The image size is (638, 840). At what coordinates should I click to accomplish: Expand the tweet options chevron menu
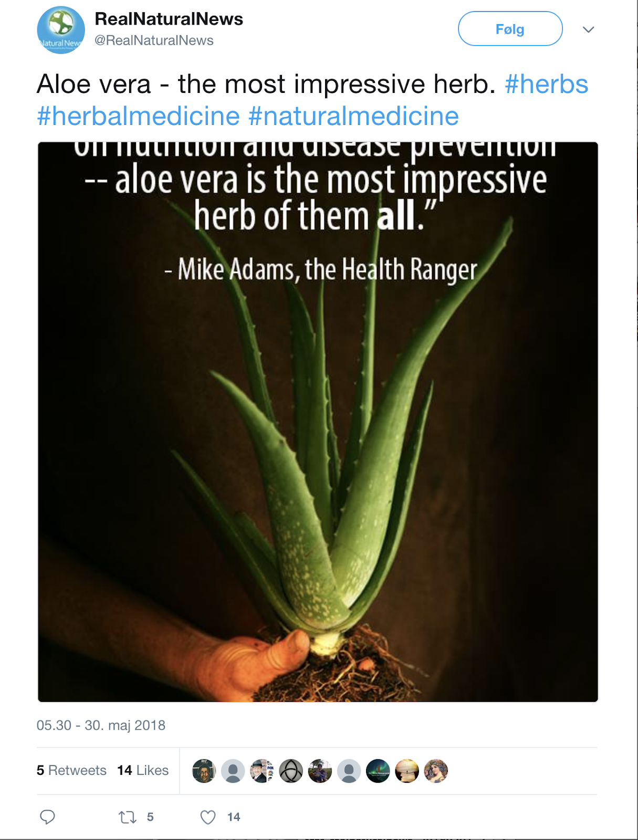(x=589, y=29)
